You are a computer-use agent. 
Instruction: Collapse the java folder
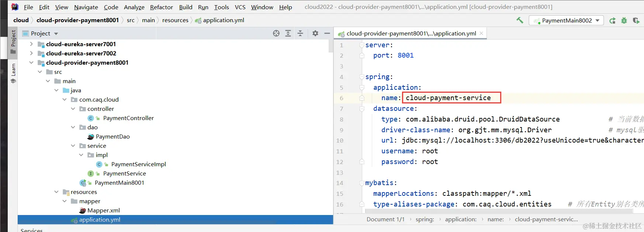[x=56, y=90]
